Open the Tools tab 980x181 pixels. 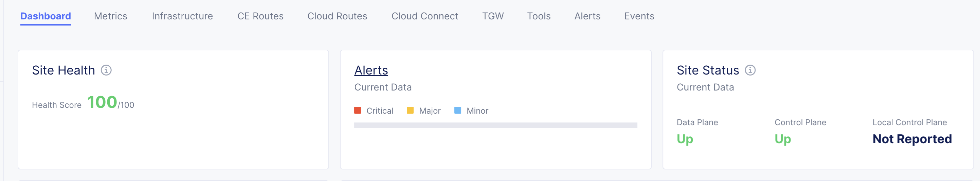[539, 16]
